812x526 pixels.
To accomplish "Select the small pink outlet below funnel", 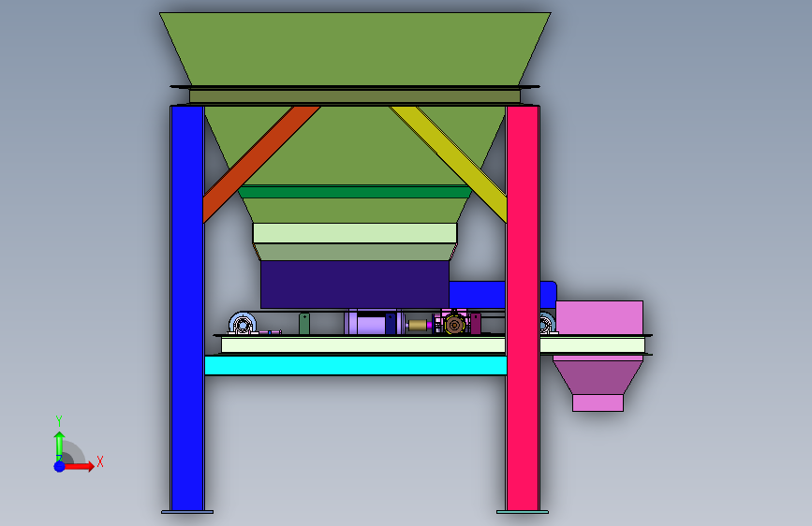I will pyautogui.click(x=598, y=402).
